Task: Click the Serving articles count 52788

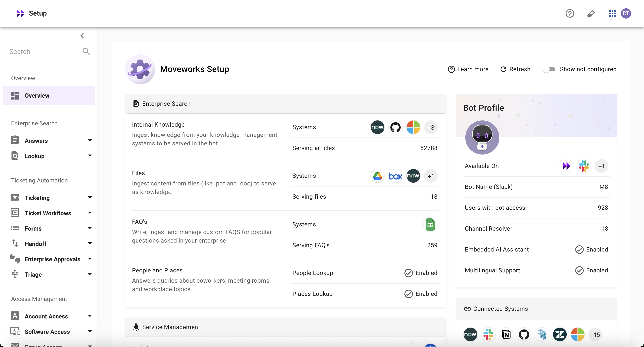Action: coord(429,148)
